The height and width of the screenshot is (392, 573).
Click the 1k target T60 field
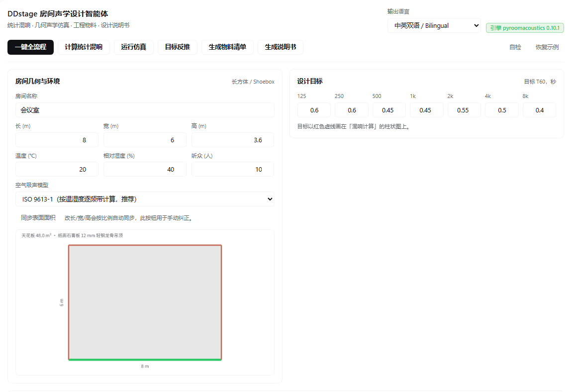tap(426, 110)
